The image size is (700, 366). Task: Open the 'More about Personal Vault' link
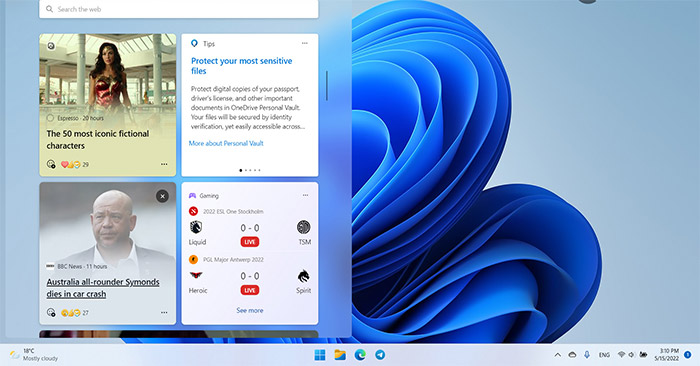pos(226,143)
